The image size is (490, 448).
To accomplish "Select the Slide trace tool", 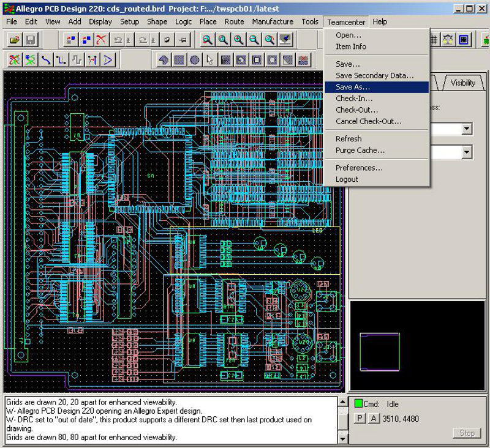I will (x=61, y=59).
